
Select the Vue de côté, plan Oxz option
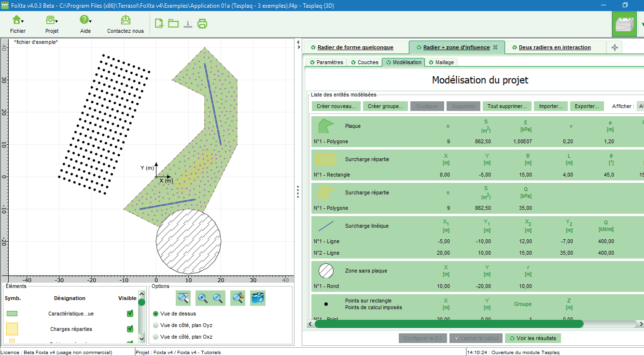click(155, 337)
